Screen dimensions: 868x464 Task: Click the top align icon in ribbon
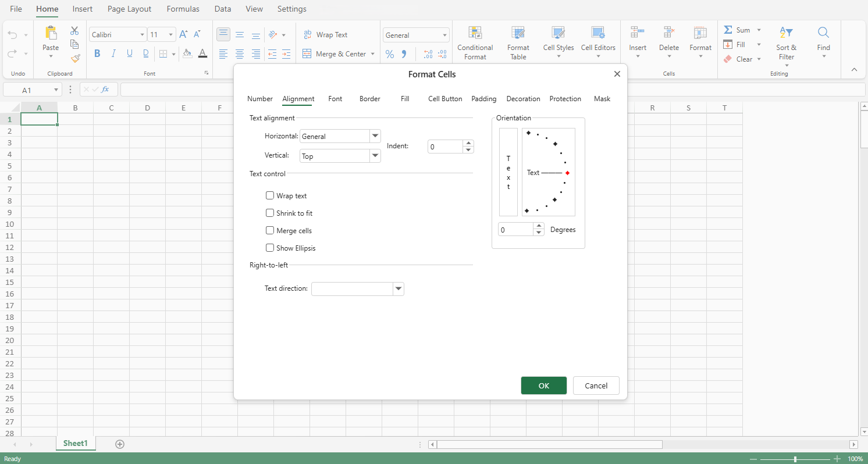point(223,34)
